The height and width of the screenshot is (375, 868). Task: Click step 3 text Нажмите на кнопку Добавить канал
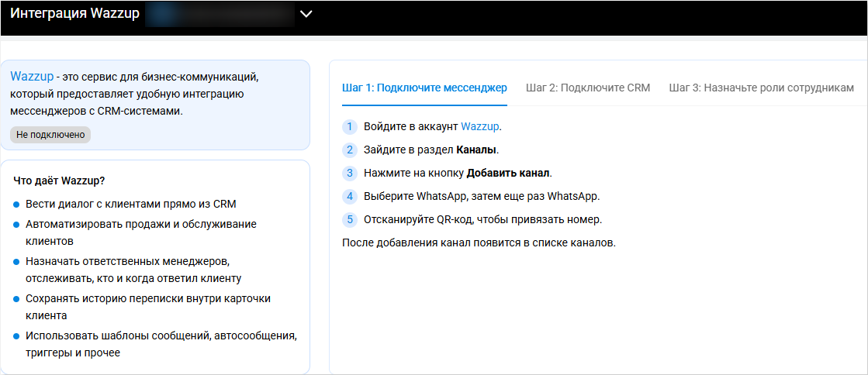coord(458,173)
